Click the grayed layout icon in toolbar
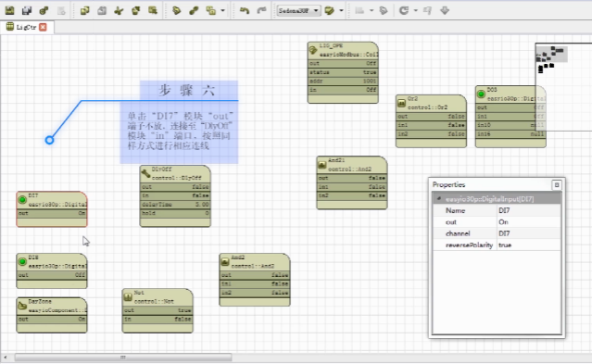This screenshot has height=364, width=592. pos(359,10)
